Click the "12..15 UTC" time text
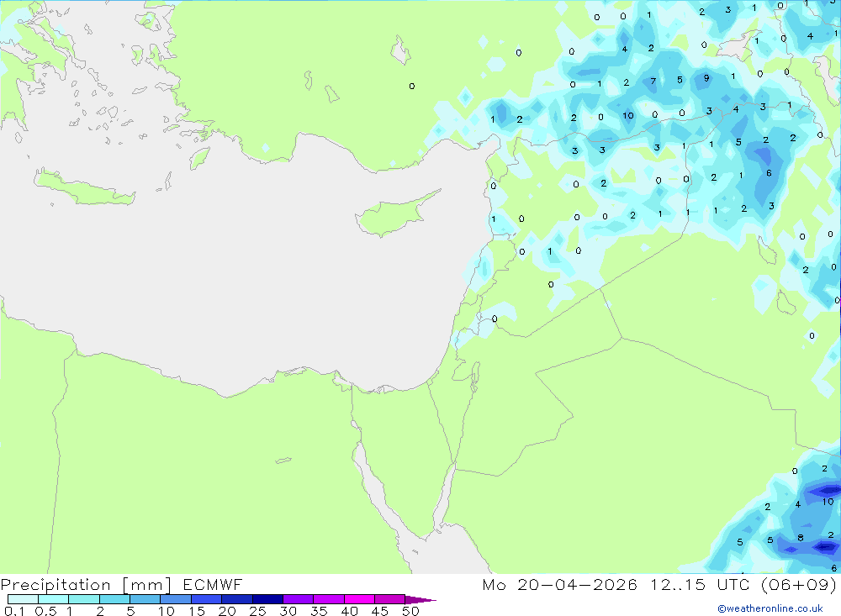The image size is (841, 616). pyautogui.click(x=700, y=584)
